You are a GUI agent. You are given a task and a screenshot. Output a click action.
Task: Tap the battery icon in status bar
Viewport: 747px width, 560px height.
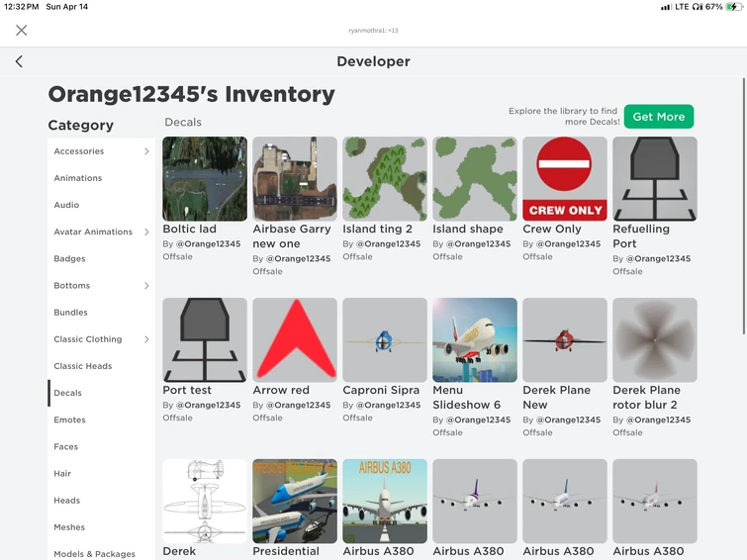click(x=733, y=7)
